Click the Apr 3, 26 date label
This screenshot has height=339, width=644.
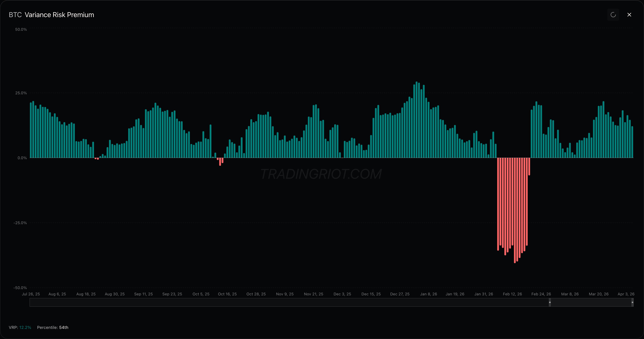pos(626,294)
